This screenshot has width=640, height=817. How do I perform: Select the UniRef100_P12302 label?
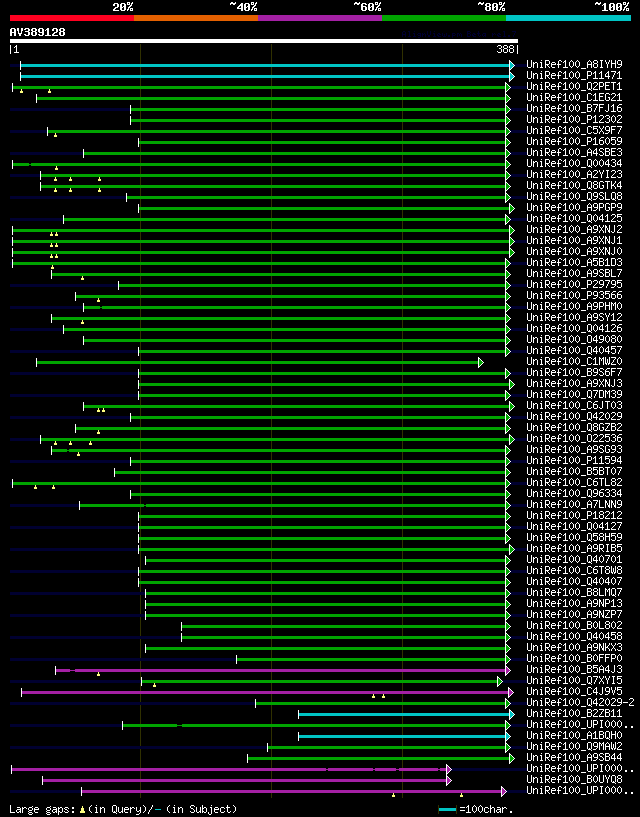574,119
